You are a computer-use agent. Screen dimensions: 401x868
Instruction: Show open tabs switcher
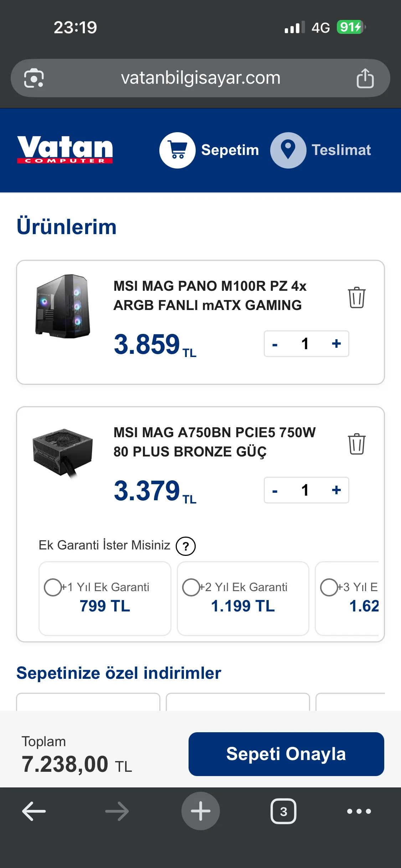[283, 811]
